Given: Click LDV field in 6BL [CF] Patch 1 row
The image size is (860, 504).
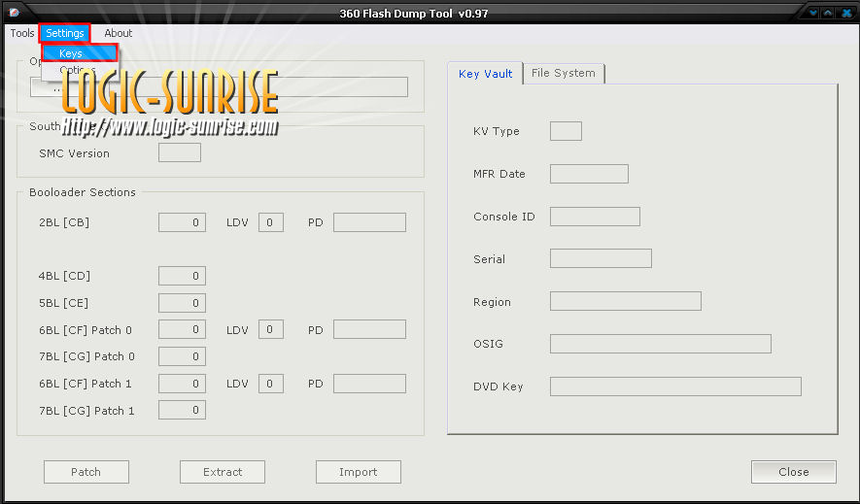Looking at the screenshot, I should pyautogui.click(x=271, y=384).
